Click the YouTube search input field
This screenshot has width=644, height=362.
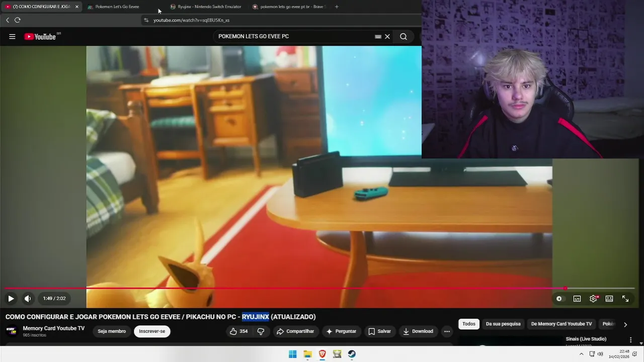294,36
